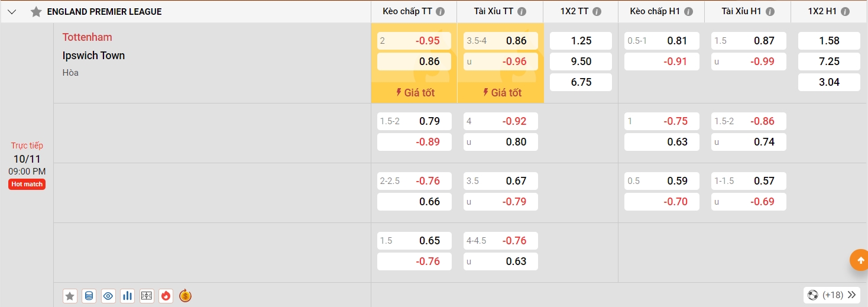This screenshot has height=307, width=868.
Task: Click the football pitch lineup icon
Action: [x=147, y=296]
